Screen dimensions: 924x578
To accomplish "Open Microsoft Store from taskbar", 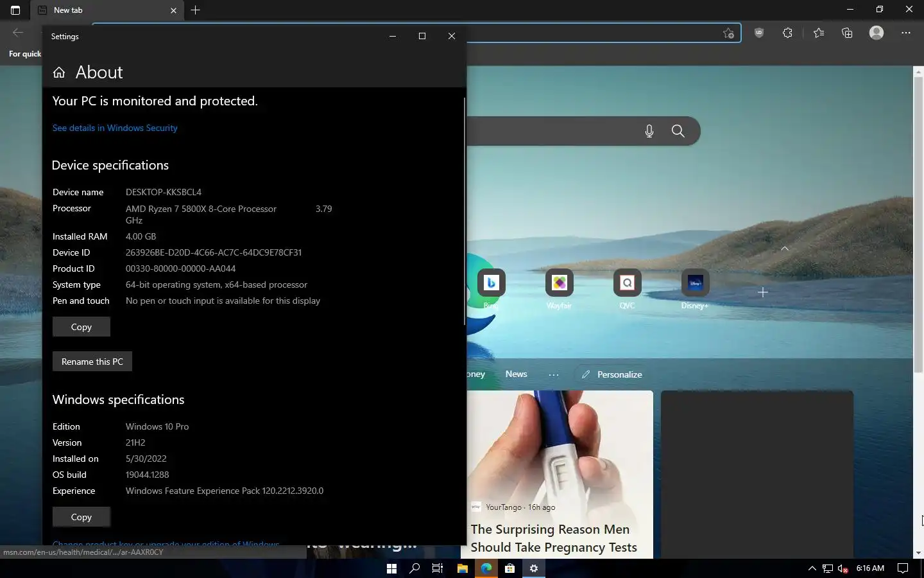I will pos(509,568).
